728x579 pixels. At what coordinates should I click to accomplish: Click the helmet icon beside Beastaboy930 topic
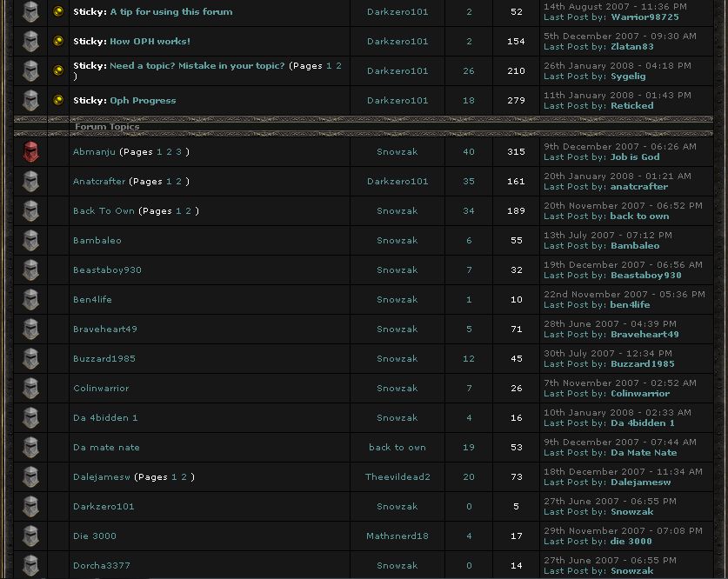click(30, 270)
